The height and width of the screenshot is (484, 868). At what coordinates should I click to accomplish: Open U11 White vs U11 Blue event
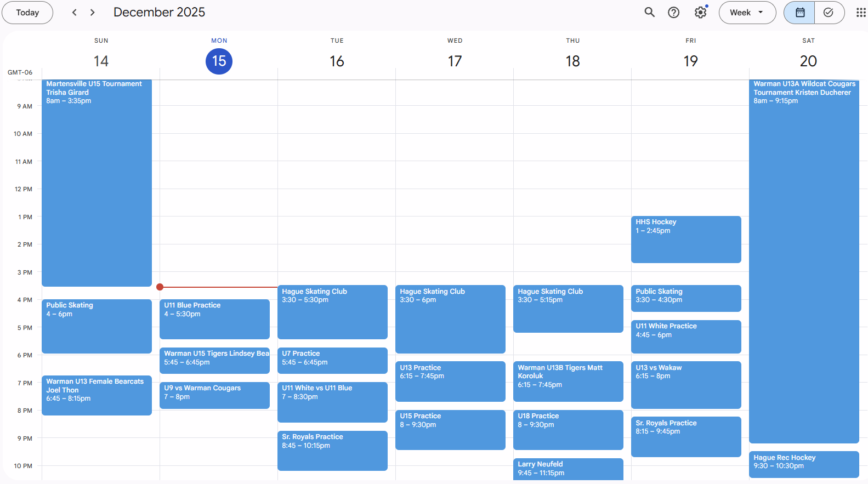[x=332, y=402]
